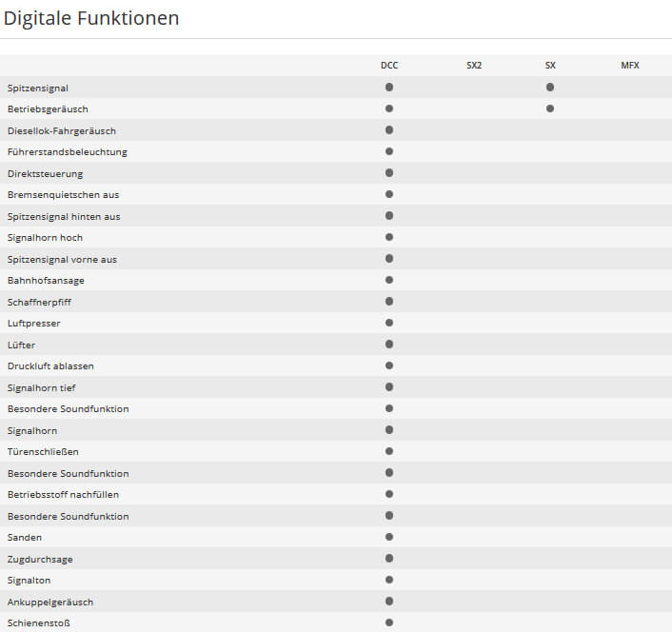Click the Signalton row label
This screenshot has height=632, width=672.
click(29, 581)
